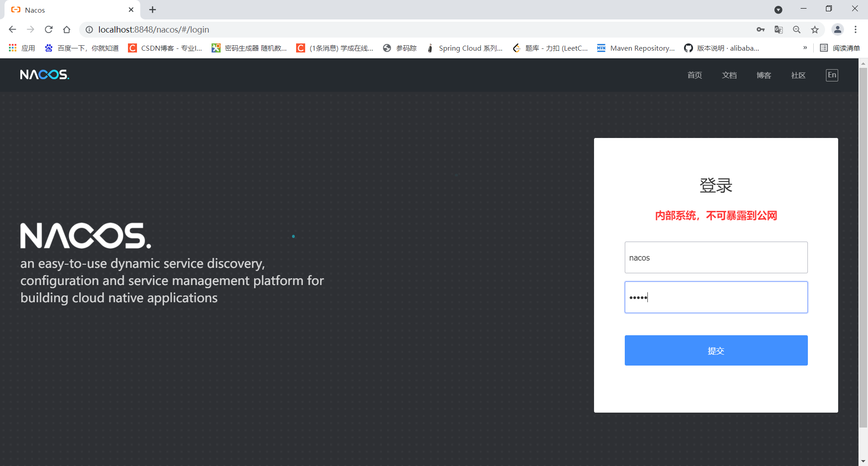Image resolution: width=868 pixels, height=466 pixels.
Task: Open 社区 in Nacos header
Action: (x=798, y=75)
